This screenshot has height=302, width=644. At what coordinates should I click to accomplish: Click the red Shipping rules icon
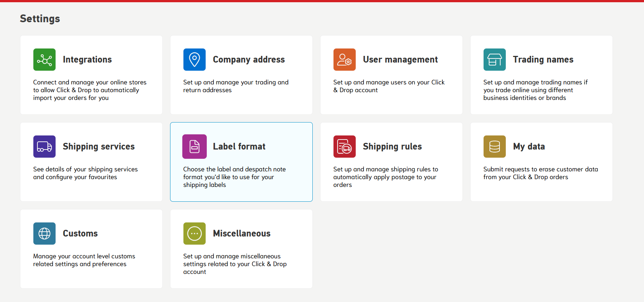pyautogui.click(x=345, y=147)
